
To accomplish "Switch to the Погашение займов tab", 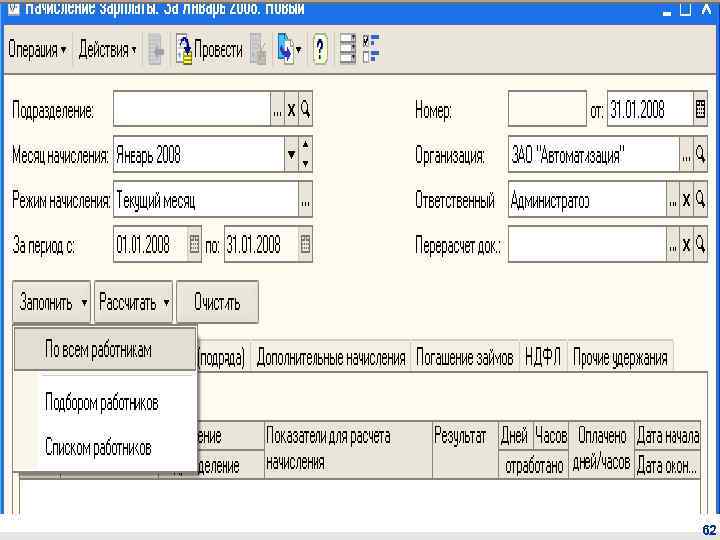I will 465,358.
